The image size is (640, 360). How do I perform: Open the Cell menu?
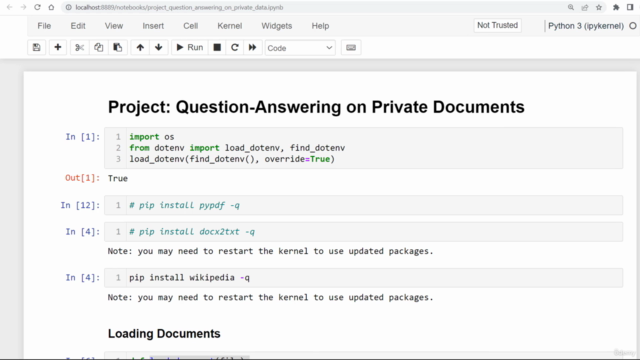tap(191, 26)
